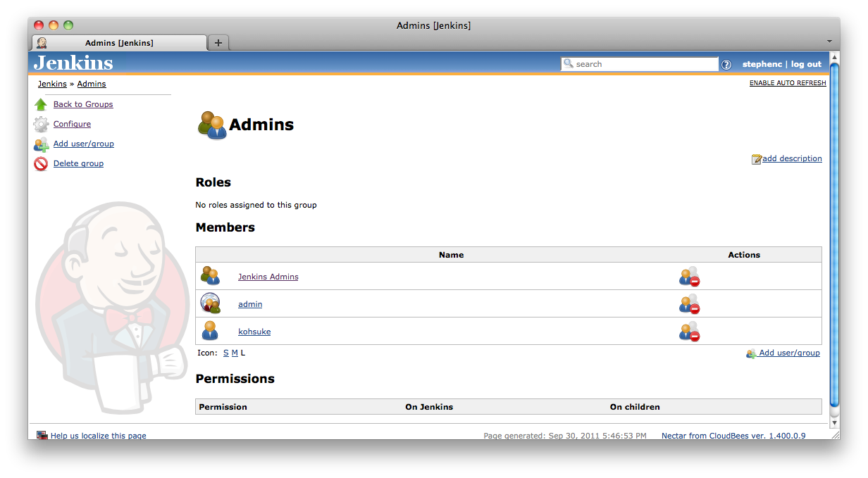Remove Jenkins Admins from the group
Viewport: 868px width, 478px height.
point(689,277)
